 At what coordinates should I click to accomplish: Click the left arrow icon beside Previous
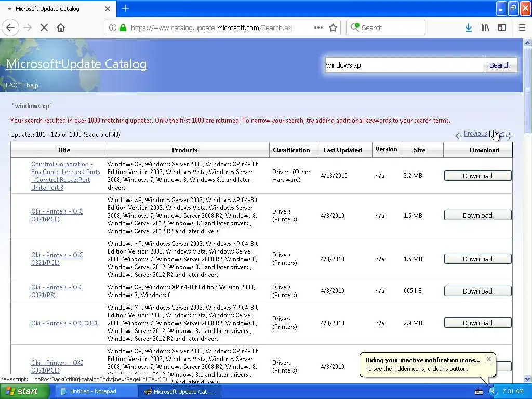point(459,136)
